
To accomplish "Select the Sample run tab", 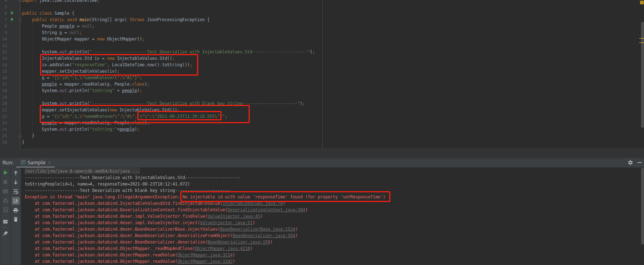I will 36,163.
